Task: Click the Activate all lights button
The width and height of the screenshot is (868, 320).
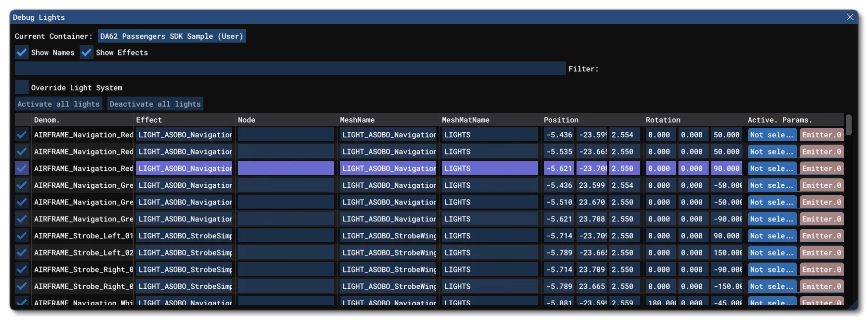Action: coord(58,104)
